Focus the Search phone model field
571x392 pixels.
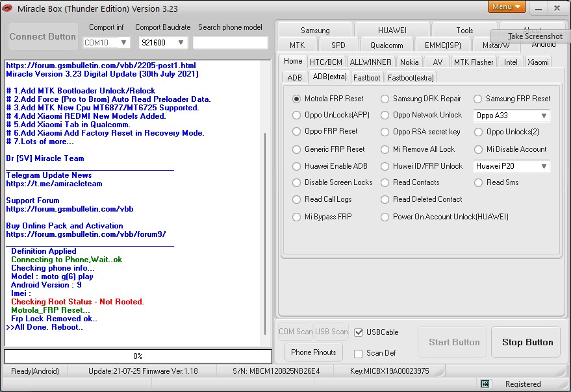(x=230, y=43)
